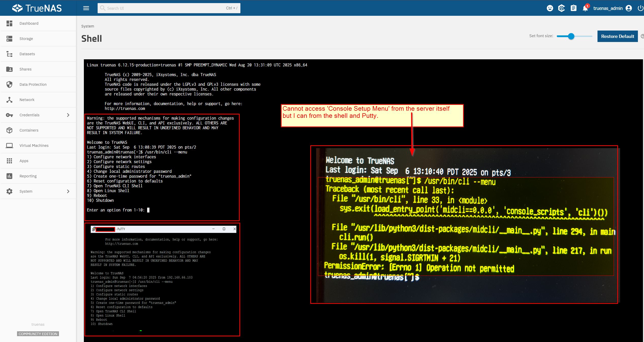The height and width of the screenshot is (342, 644).
Task: Click the COMMUNITY EDITION label
Action: (38, 334)
